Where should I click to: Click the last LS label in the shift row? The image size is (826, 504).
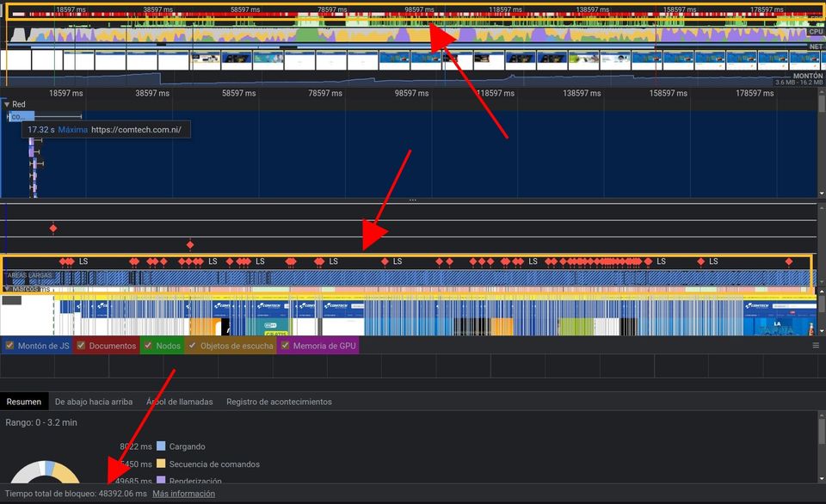click(x=713, y=261)
